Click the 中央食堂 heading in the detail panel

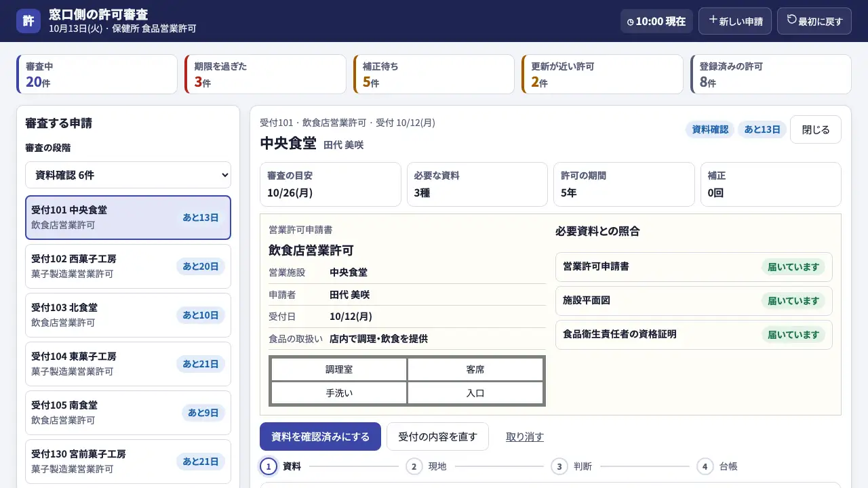(x=288, y=143)
